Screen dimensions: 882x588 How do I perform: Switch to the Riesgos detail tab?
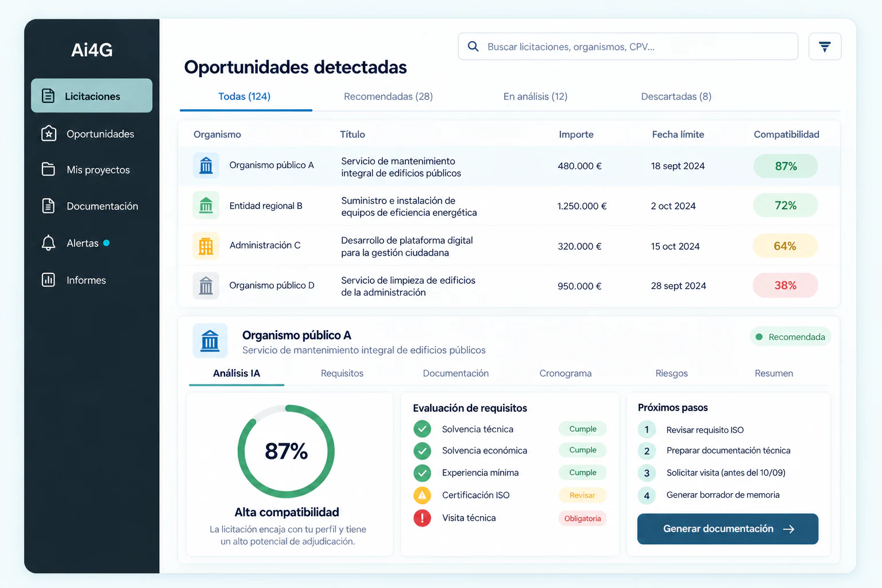(x=672, y=373)
